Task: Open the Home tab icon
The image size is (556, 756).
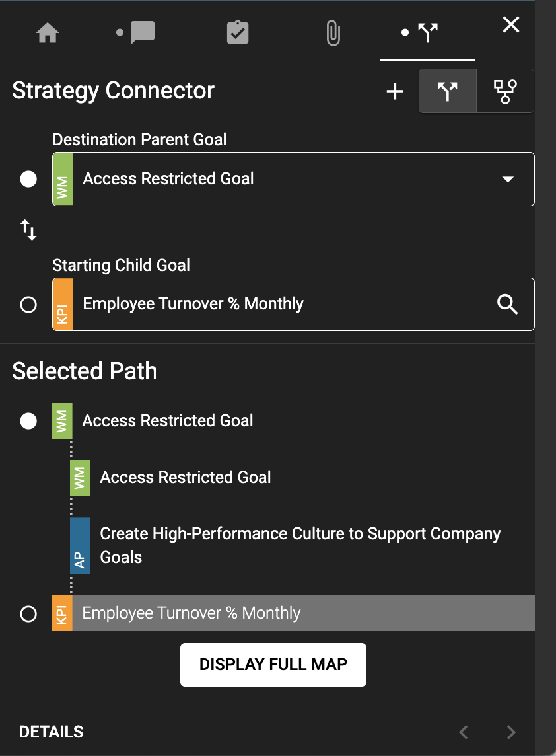Action: (47, 30)
